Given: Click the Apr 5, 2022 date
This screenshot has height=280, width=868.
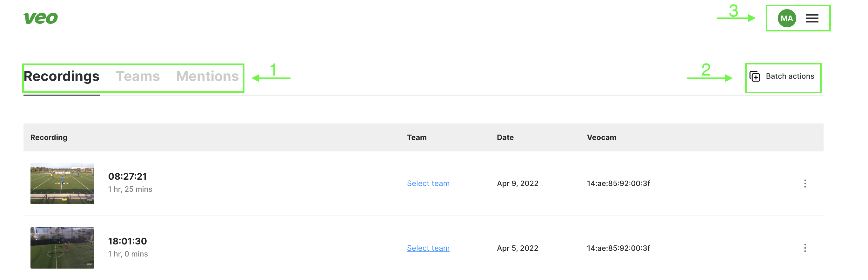Looking at the screenshot, I should coord(517,248).
